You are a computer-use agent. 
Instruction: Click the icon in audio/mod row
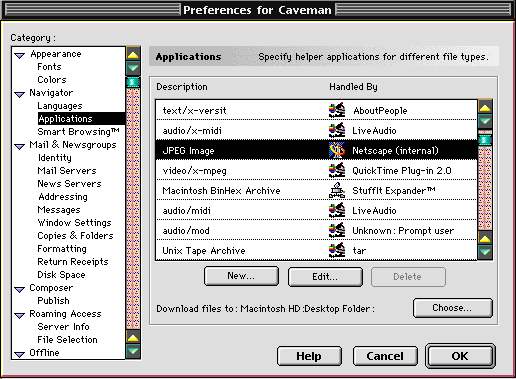(x=337, y=230)
